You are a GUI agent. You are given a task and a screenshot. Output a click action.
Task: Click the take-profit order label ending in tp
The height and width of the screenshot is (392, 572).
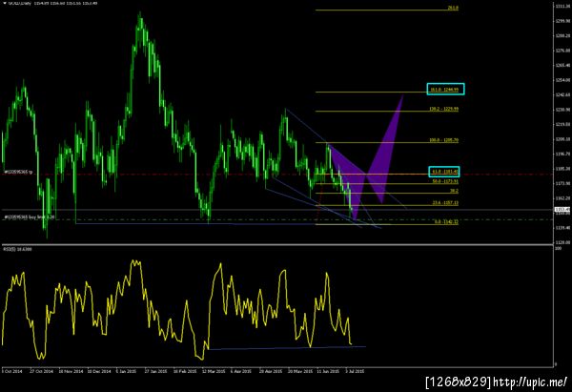[x=18, y=172]
